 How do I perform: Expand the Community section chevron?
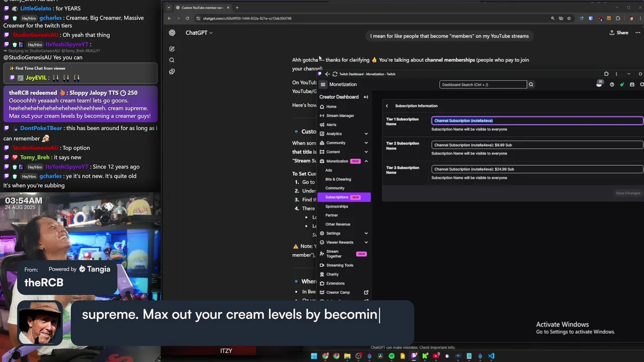click(x=366, y=143)
